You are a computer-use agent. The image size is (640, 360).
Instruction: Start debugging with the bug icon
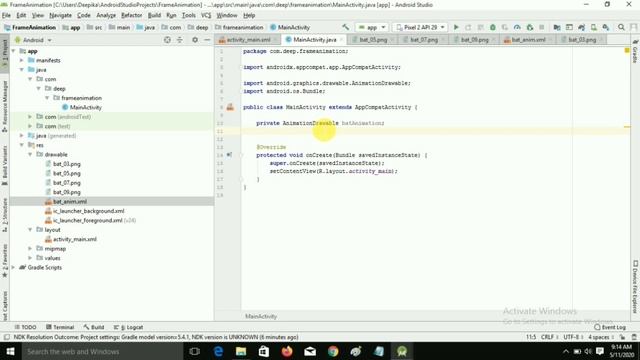[x=493, y=27]
